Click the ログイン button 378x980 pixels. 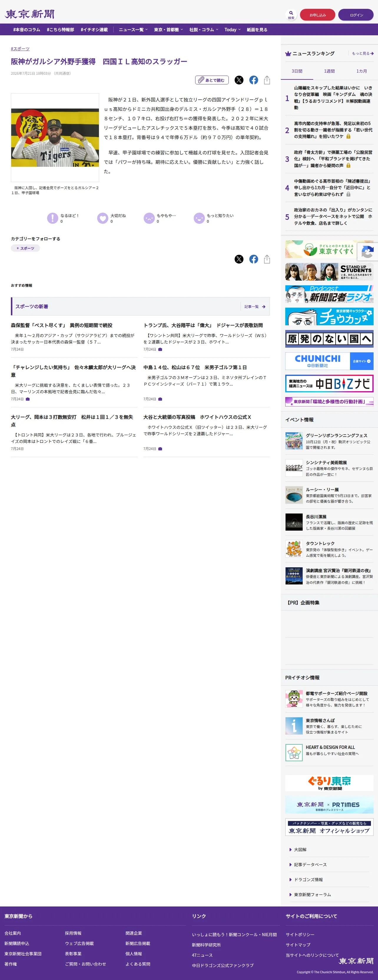(356, 15)
